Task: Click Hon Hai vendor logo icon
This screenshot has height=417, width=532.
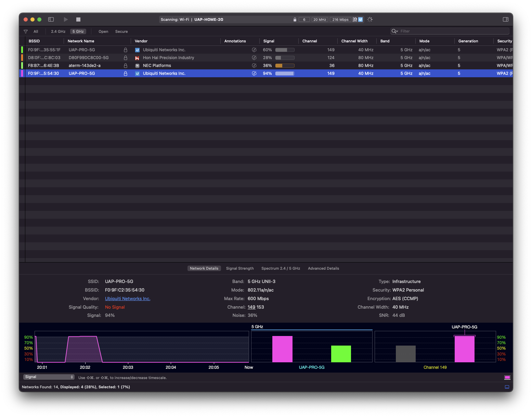Action: tap(137, 58)
